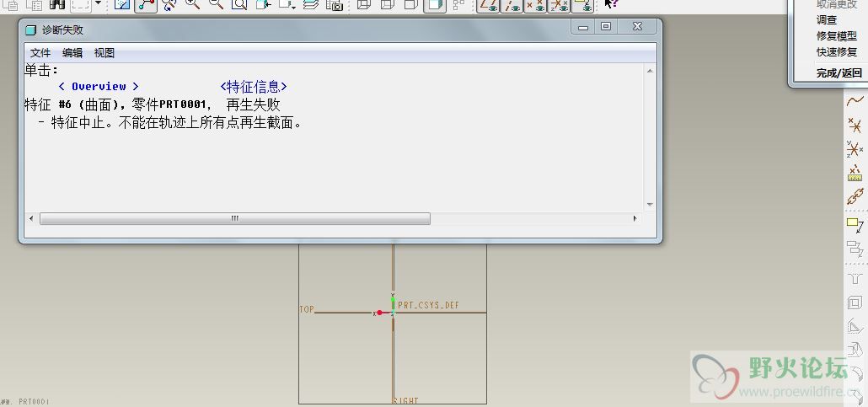868x407 pixels.
Task: Click the shell tool icon
Action: click(x=855, y=303)
